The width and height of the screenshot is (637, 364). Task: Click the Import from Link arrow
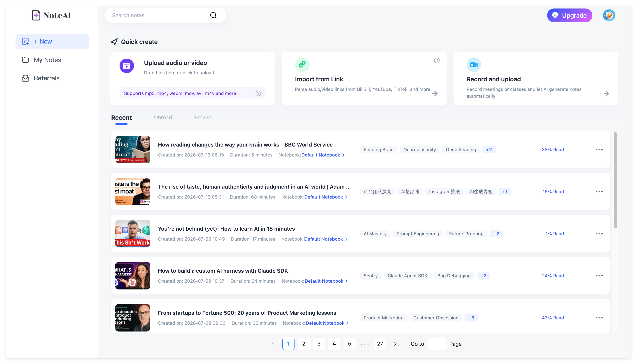[x=435, y=93]
